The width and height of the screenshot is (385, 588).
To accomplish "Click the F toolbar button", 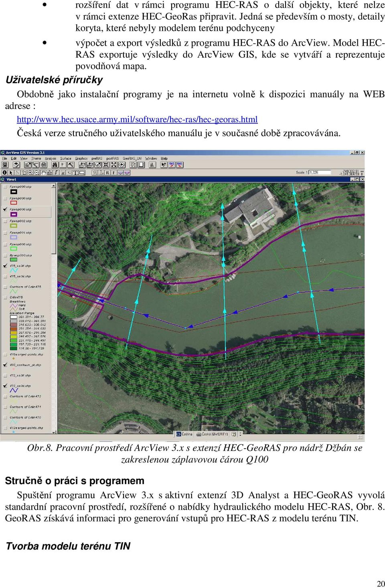I will [114, 173].
